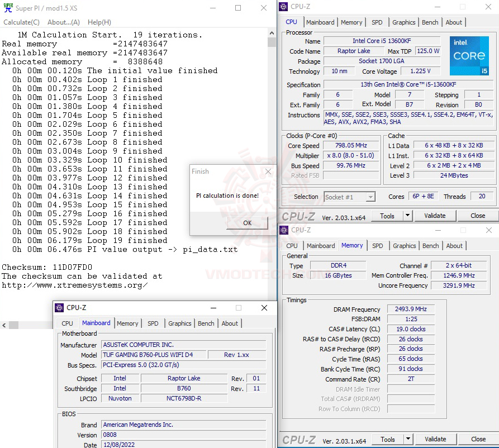Image resolution: width=499 pixels, height=448 pixels.
Task: Click the xtremesystems.org URL text
Action: 75,285
